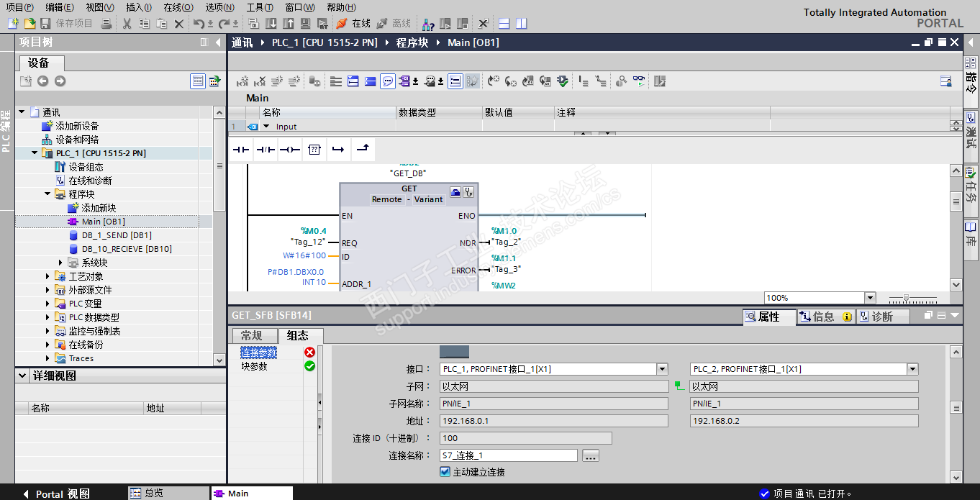This screenshot has width=980, height=500.
Task: Select DB_10_RECIEVE [DB10] block
Action: pos(127,249)
